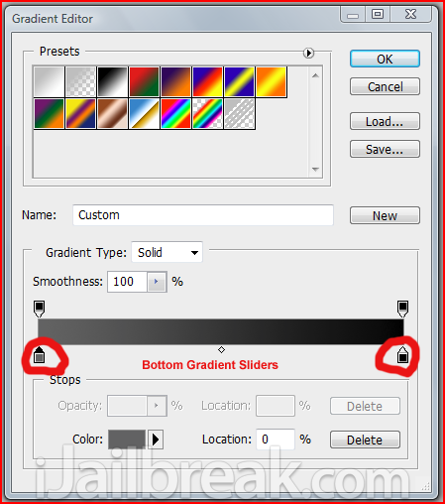Open the Presets panel flyout menu arrow
445x504 pixels.
[x=308, y=53]
